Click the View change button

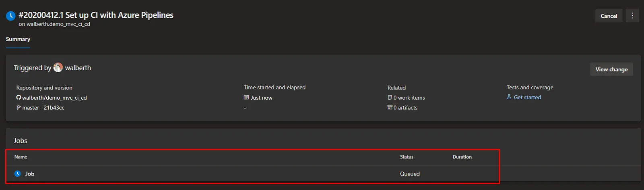(611, 69)
